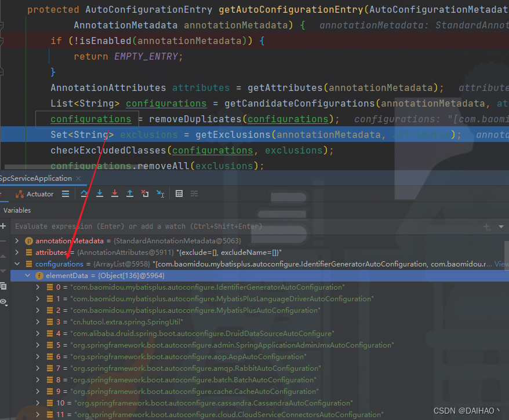The width and height of the screenshot is (509, 420).
Task: Click the eye watches icon in left gutter
Action: (3, 302)
